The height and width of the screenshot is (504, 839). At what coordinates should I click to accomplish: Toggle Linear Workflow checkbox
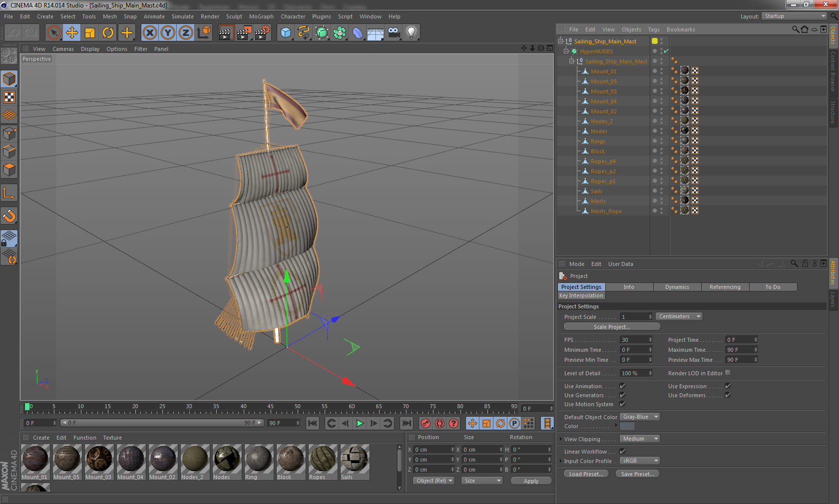tap(622, 451)
